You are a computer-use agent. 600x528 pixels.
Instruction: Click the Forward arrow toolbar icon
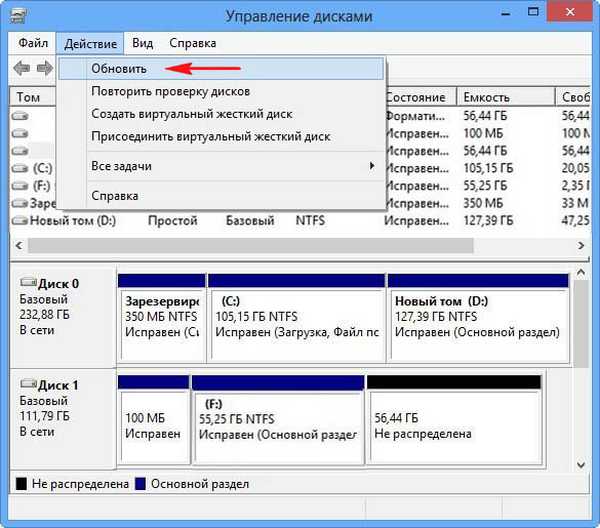[44, 68]
